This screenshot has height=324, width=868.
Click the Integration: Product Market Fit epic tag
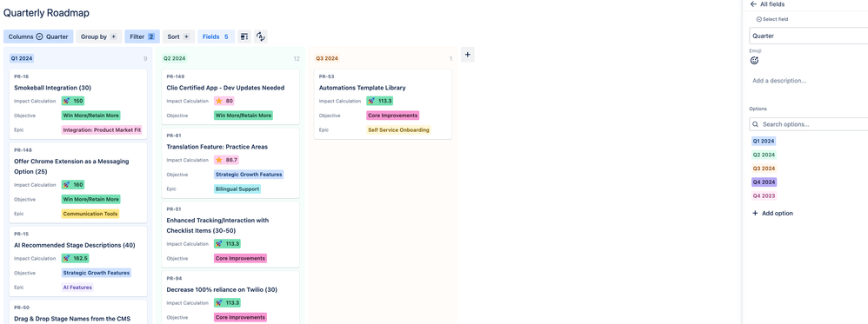pyautogui.click(x=102, y=130)
